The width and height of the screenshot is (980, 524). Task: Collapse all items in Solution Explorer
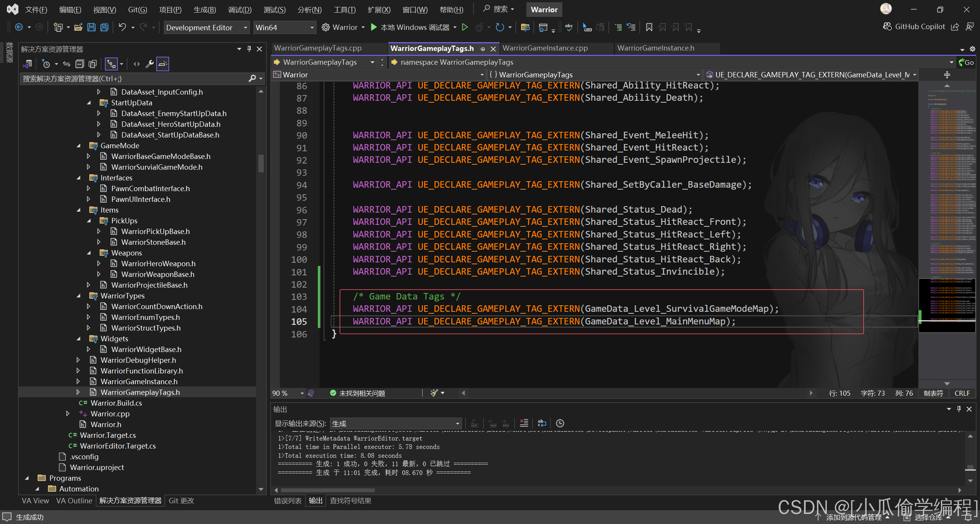pos(80,64)
